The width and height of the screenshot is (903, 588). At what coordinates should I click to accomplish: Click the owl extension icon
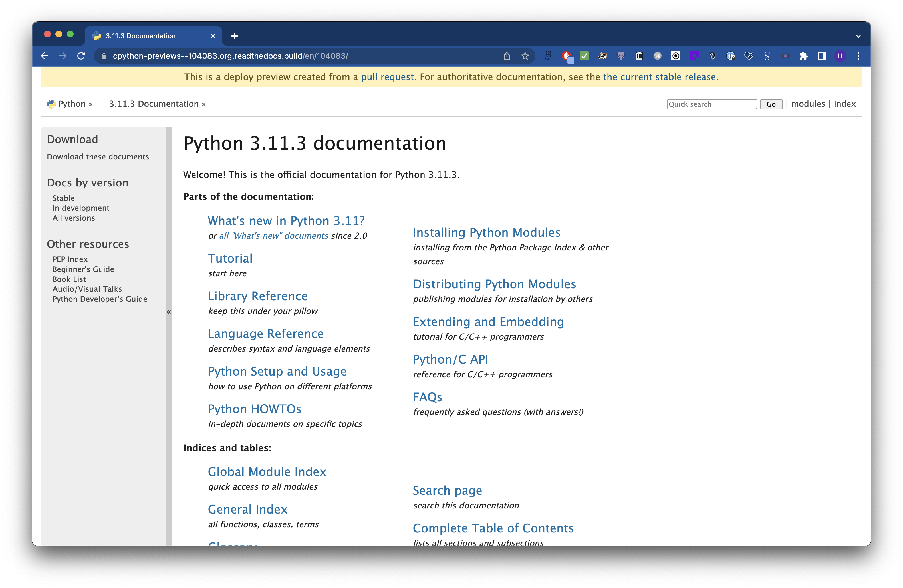click(548, 56)
